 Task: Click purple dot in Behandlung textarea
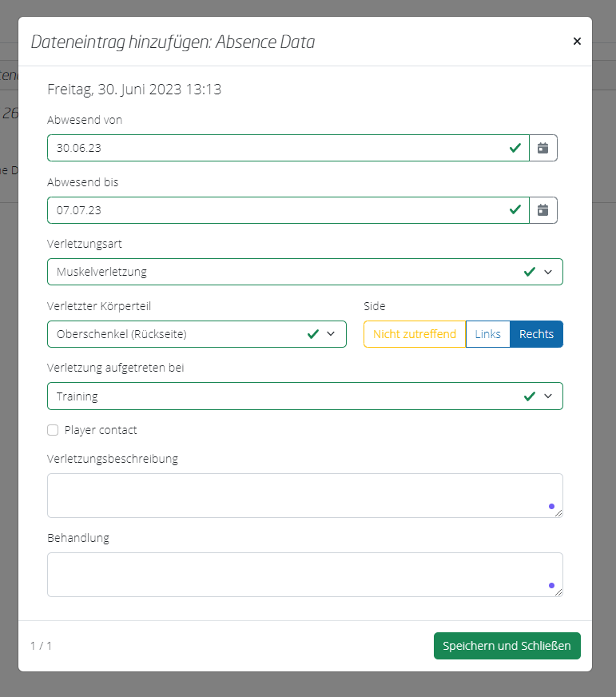click(551, 585)
